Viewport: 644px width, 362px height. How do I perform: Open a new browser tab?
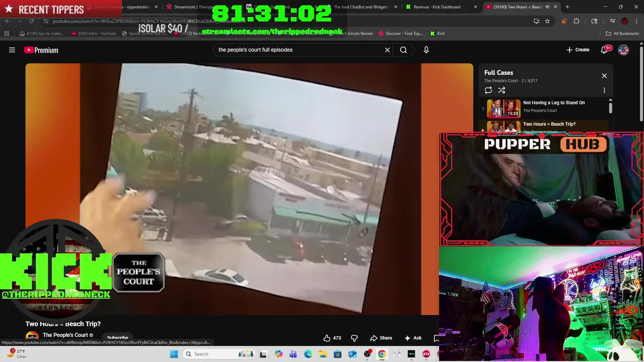coord(567,7)
